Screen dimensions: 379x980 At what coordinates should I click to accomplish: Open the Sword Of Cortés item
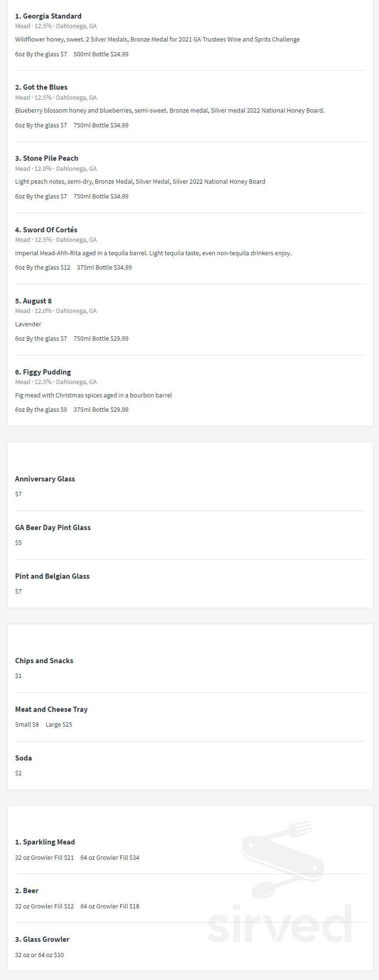tap(46, 230)
